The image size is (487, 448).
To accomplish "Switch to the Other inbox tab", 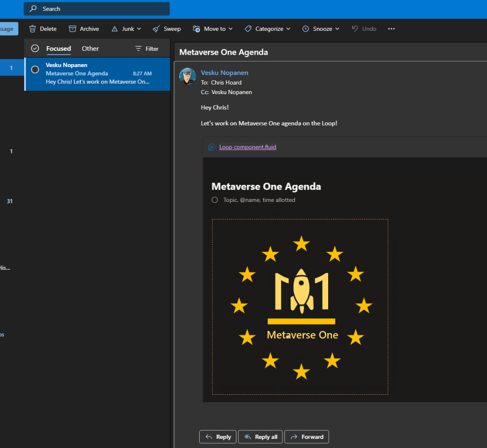I will coord(90,48).
